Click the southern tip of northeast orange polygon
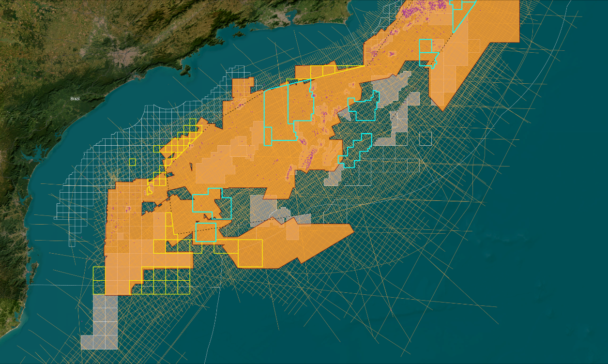608x364 pixels. [x=441, y=109]
